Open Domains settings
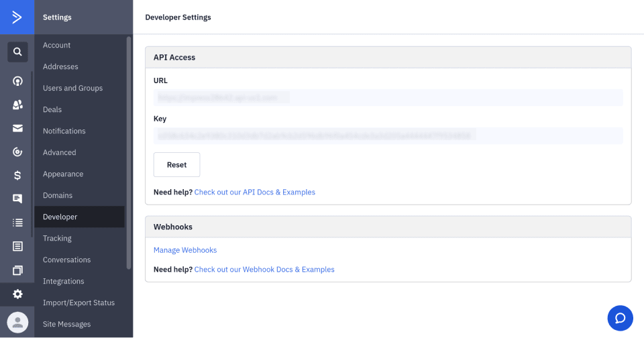 pos(58,195)
